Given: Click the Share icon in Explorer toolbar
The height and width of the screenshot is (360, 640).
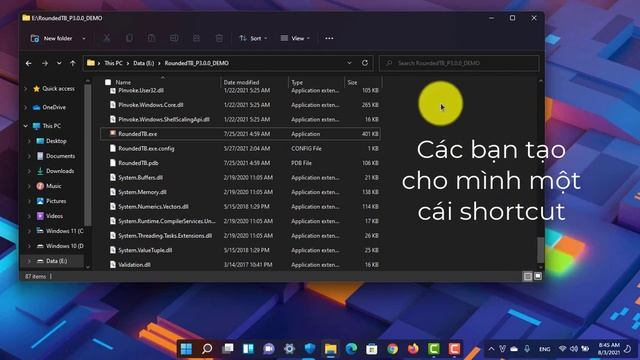Looking at the screenshot, I should coord(196,38).
